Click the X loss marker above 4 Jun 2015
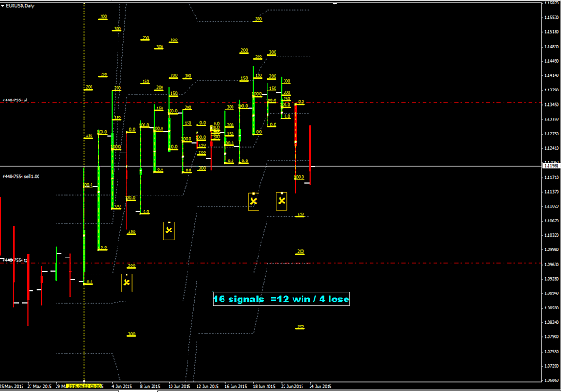 coord(127,283)
